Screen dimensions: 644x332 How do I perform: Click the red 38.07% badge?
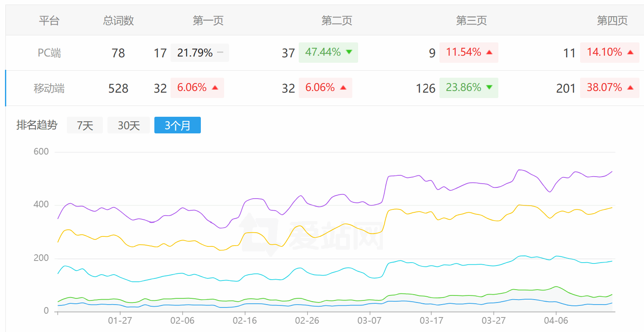point(610,88)
